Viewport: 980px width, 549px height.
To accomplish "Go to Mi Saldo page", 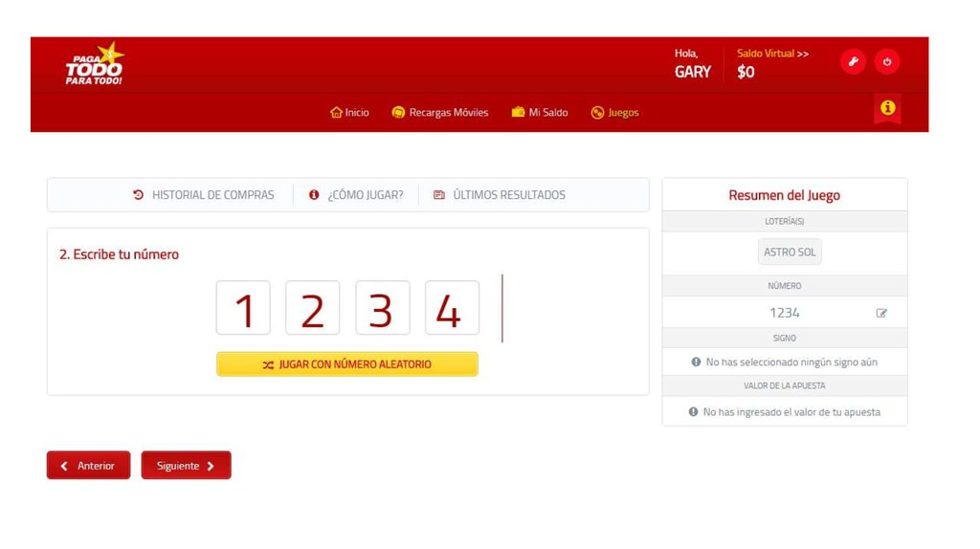I will (x=540, y=113).
